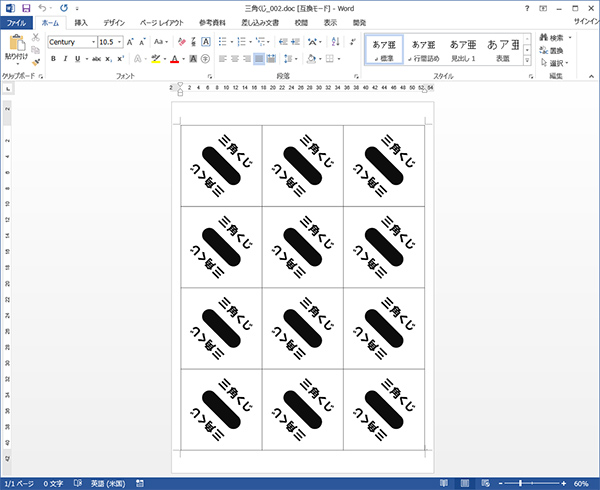
Task: Toggle Bold formatting
Action: (x=53, y=59)
